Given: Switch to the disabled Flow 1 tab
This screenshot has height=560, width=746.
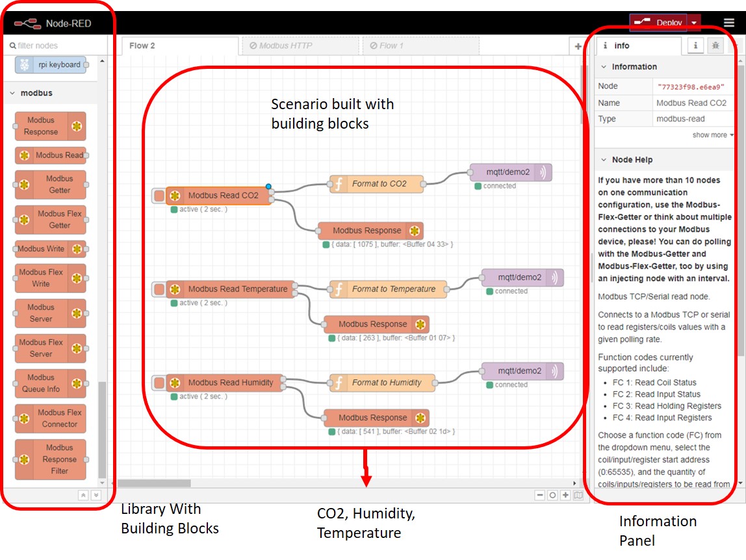Looking at the screenshot, I should point(420,45).
